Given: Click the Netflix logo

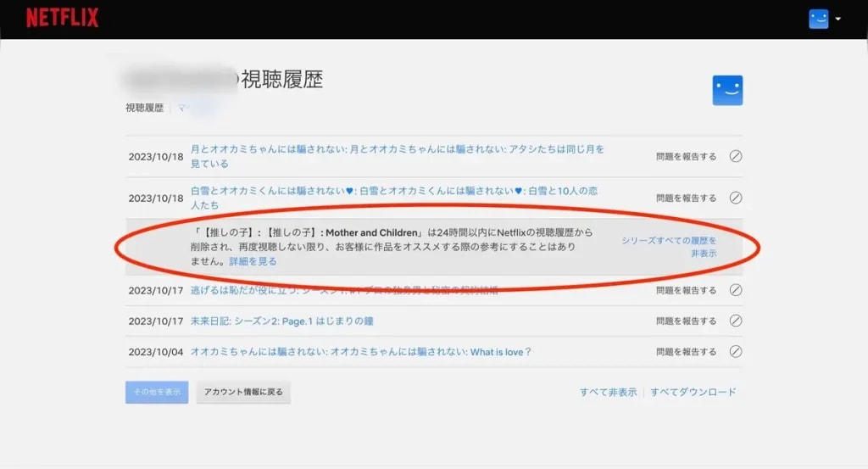Looking at the screenshot, I should point(62,18).
